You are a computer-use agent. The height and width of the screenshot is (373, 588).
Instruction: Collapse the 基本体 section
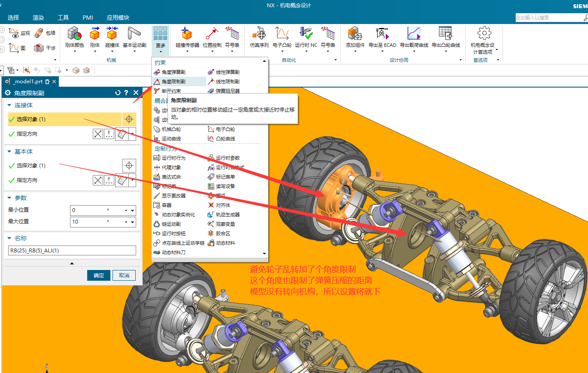click(9, 152)
